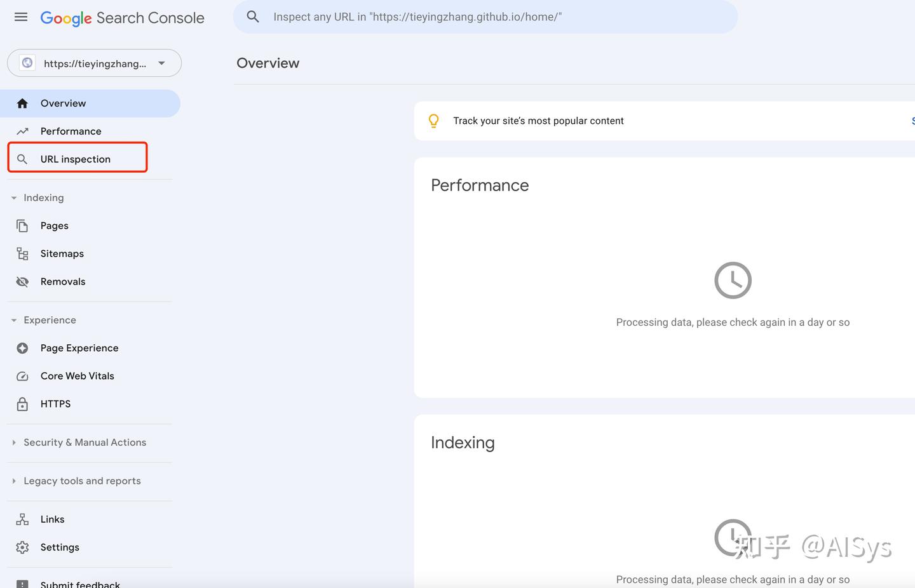915x588 pixels.
Task: Expand Security & Manual Actions
Action: tap(14, 442)
